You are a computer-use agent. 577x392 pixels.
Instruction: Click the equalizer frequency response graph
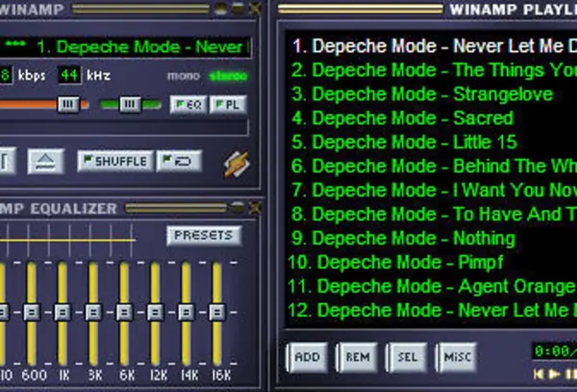pyautogui.click(x=68, y=240)
